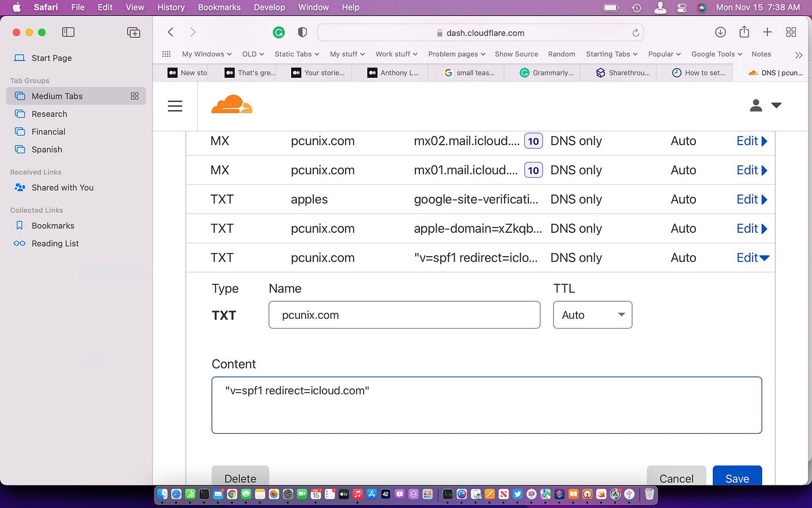Open the Show Source bookmark
Image resolution: width=812 pixels, height=508 pixels.
pos(516,54)
